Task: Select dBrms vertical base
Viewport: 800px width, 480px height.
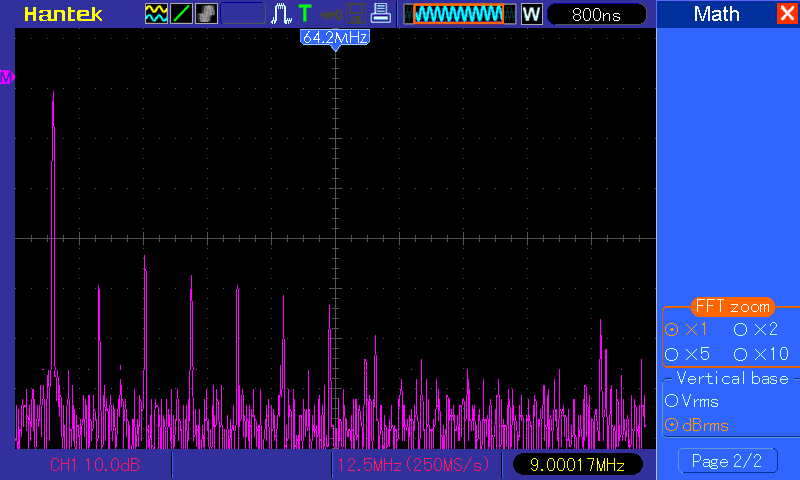Action: click(x=697, y=425)
